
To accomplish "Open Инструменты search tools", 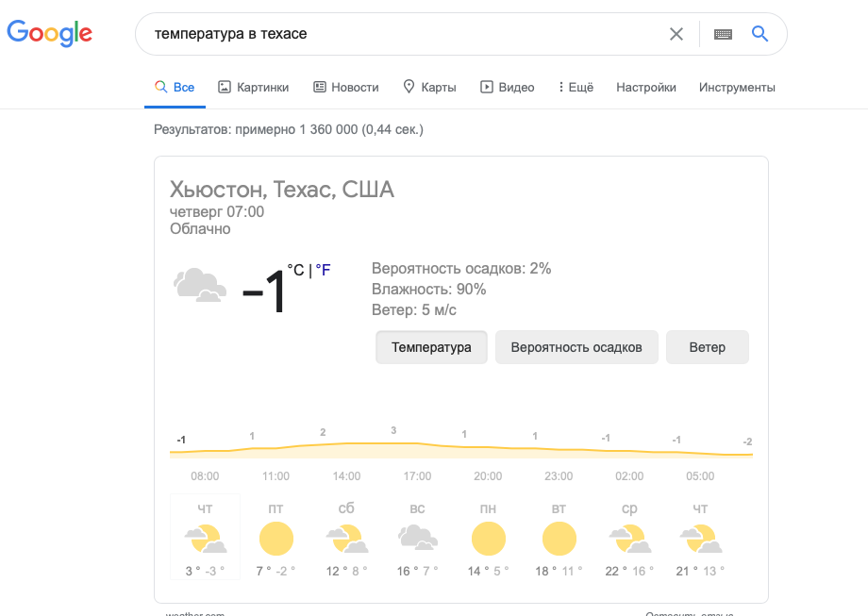I will point(737,88).
